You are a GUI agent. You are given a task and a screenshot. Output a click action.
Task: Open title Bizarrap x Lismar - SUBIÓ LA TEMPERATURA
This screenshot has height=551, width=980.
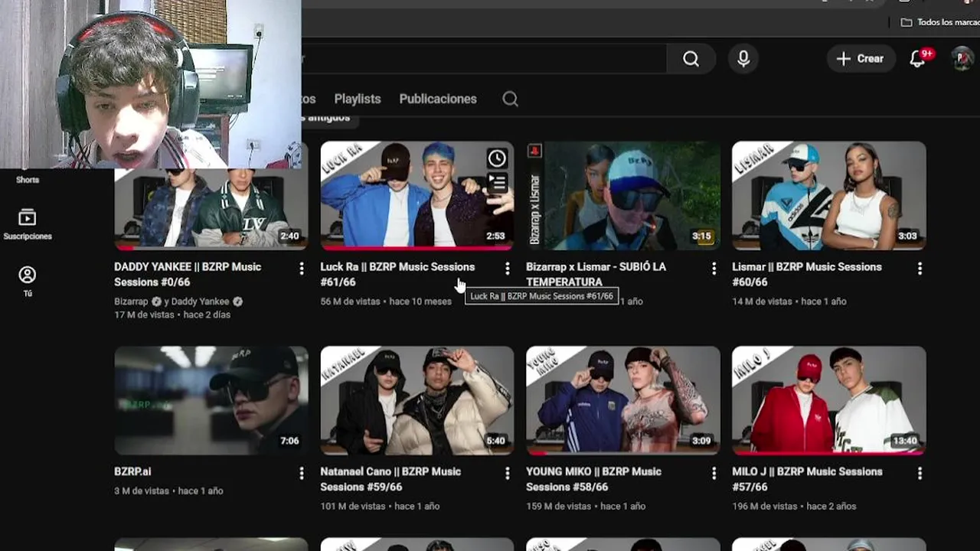[x=596, y=274]
